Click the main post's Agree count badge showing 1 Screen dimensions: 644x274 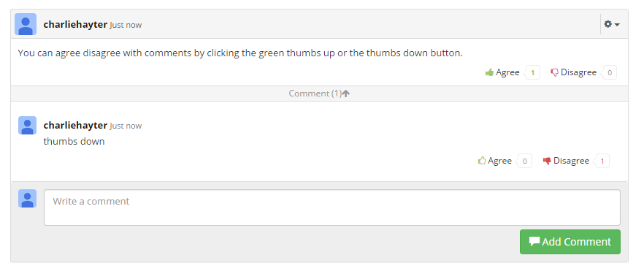click(x=532, y=73)
